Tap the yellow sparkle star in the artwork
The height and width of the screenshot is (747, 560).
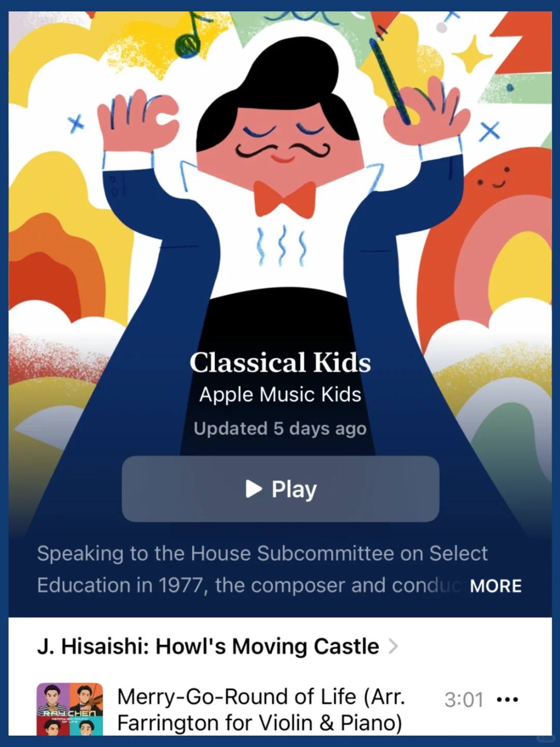pyautogui.click(x=472, y=53)
